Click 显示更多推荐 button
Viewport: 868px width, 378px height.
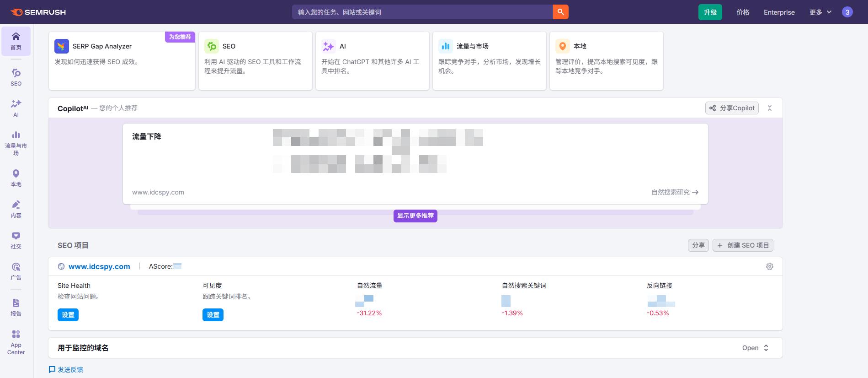415,216
